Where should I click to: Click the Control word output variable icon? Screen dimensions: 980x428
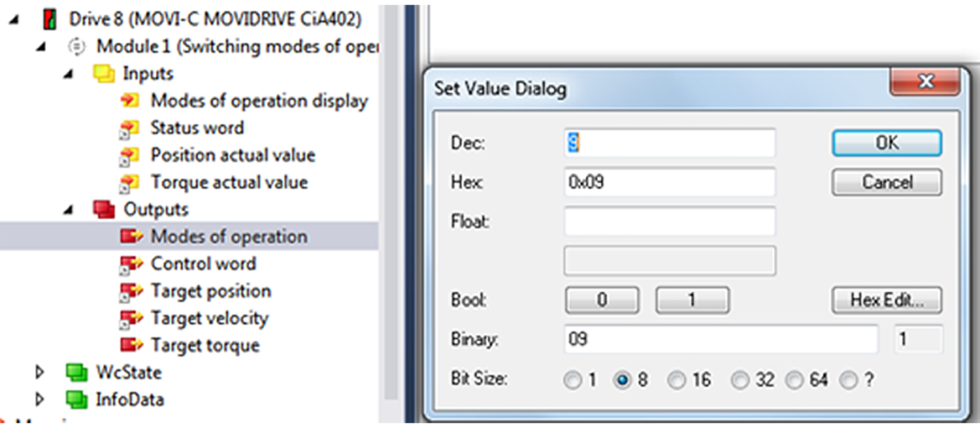131,264
